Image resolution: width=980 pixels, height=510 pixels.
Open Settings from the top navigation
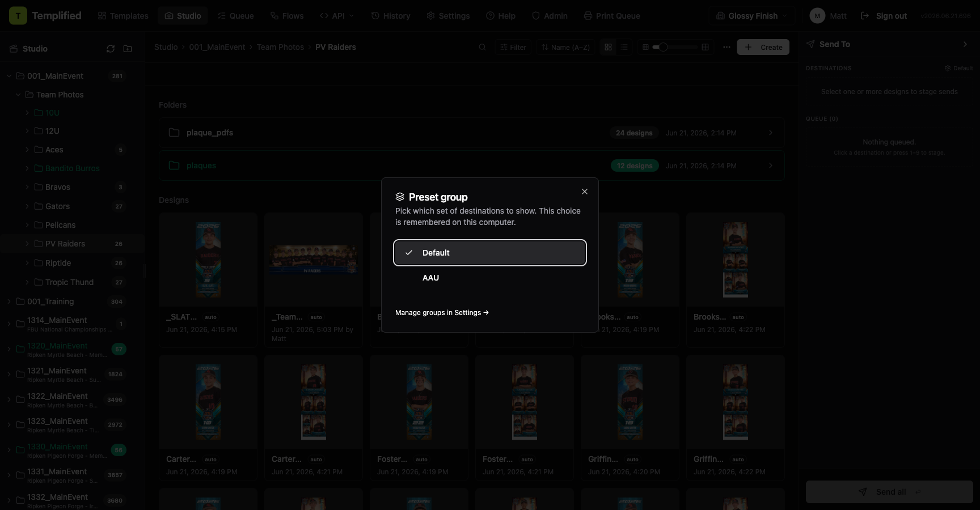tap(448, 16)
